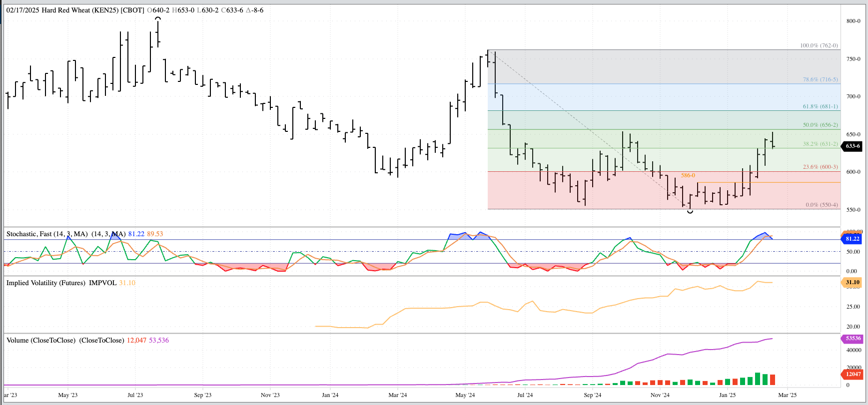Click the 50.0% (656-2) Fibonacci level label
The width and height of the screenshot is (868, 405).
[820, 125]
